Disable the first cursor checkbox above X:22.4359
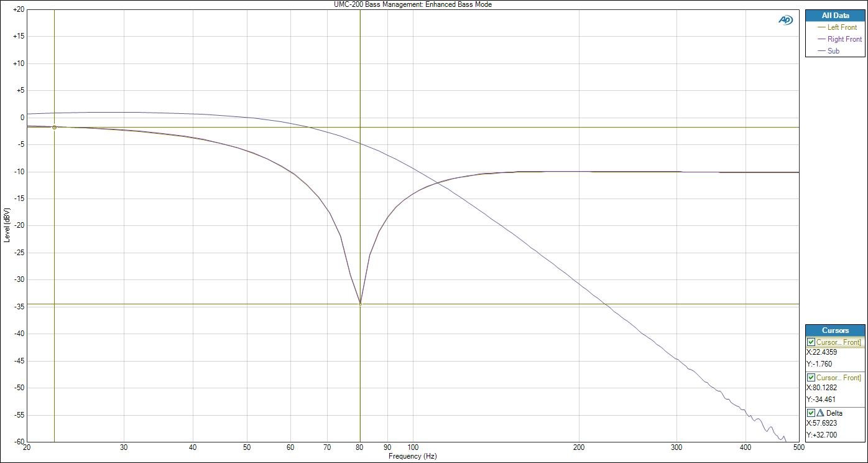The width and height of the screenshot is (868, 463). (x=811, y=342)
